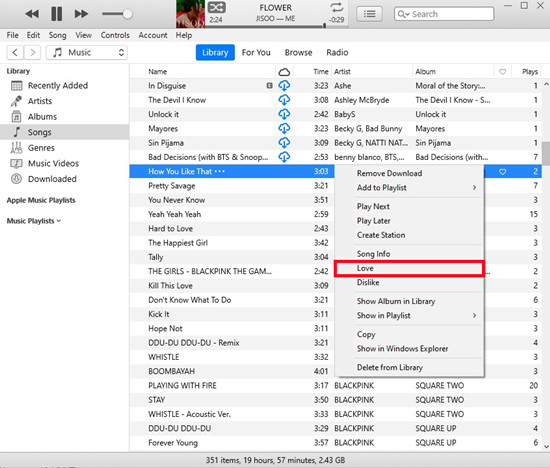Screen dimensions: 550x468
Task: Switch to the Radio tab
Action: 337,53
